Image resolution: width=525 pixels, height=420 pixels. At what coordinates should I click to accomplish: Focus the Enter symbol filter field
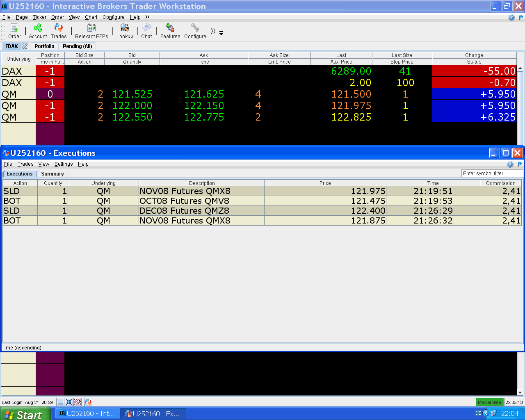pos(492,173)
